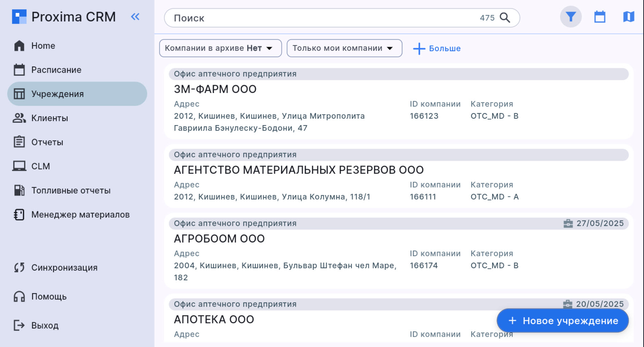Select Топливные отчеты in the sidebar
The width and height of the screenshot is (644, 347).
[x=71, y=190]
